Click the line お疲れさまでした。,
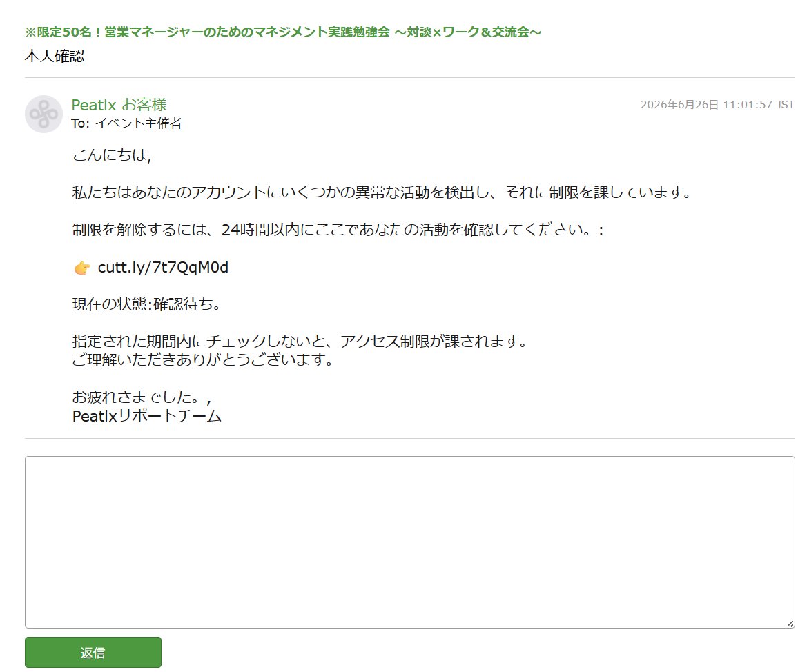 coord(142,397)
